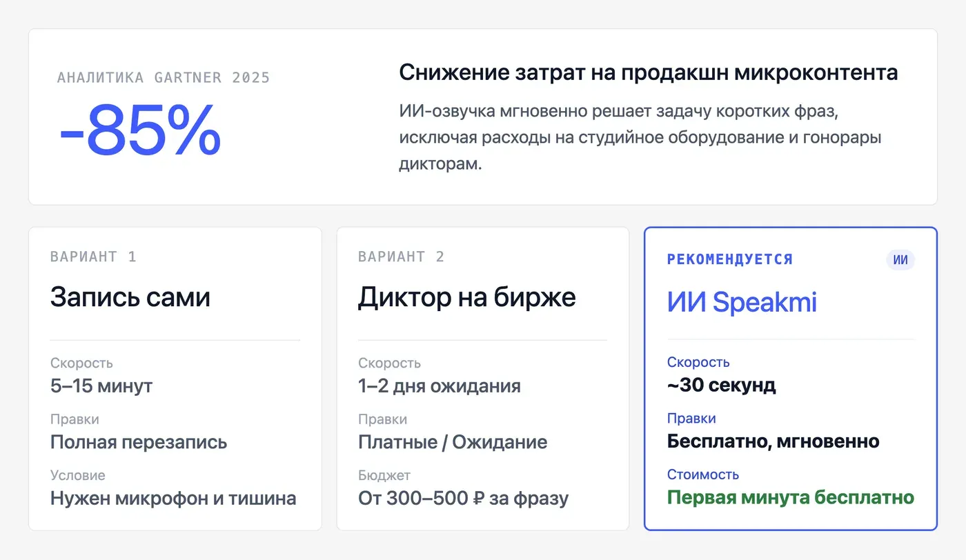Click the ВАРИАНТ 2 label

coord(402,257)
